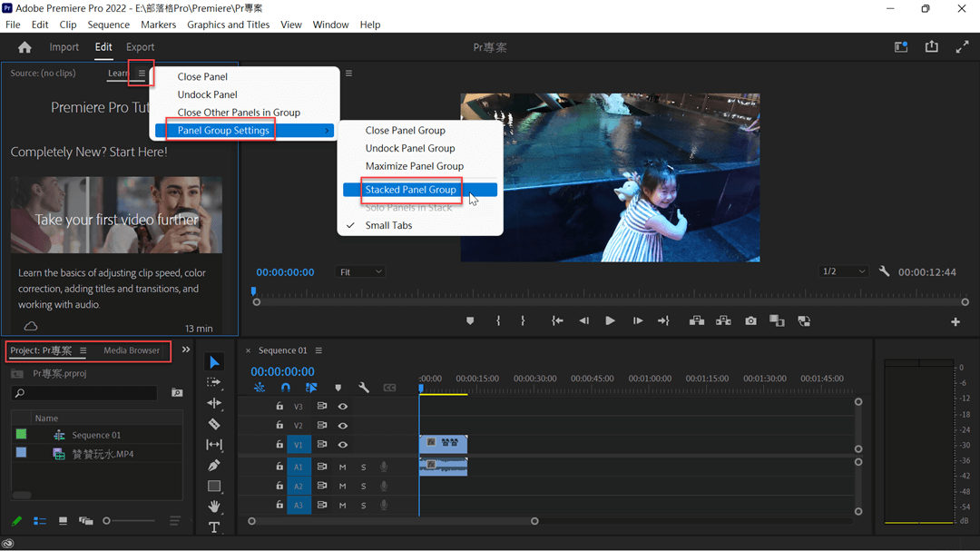Screen dimensions: 980x551
Task: Toggle V1 track output eye
Action: [342, 445]
